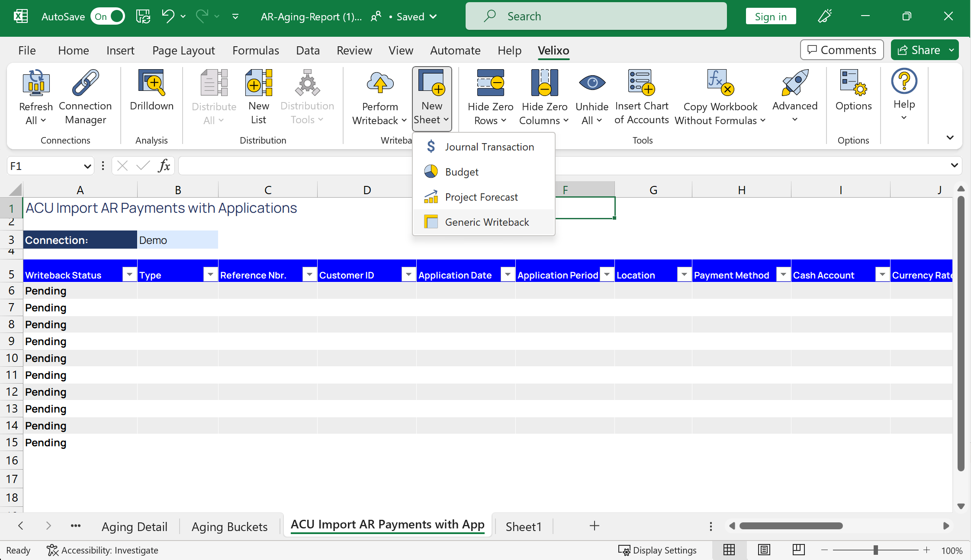Click the New Sheet ribbon icon
This screenshot has width=971, height=560.
tap(432, 83)
